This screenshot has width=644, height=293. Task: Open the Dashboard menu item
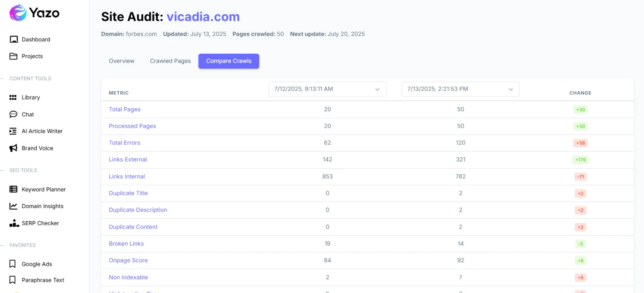point(36,39)
